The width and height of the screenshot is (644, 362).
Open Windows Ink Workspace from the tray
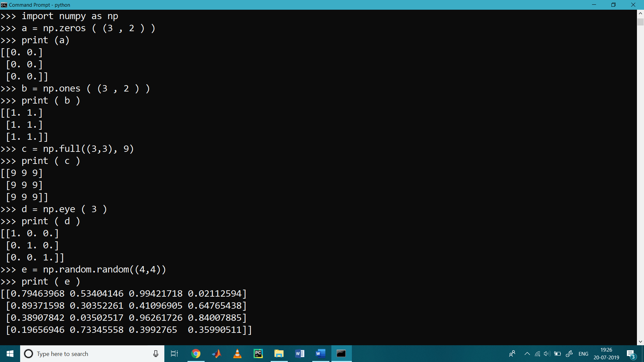pos(569,354)
